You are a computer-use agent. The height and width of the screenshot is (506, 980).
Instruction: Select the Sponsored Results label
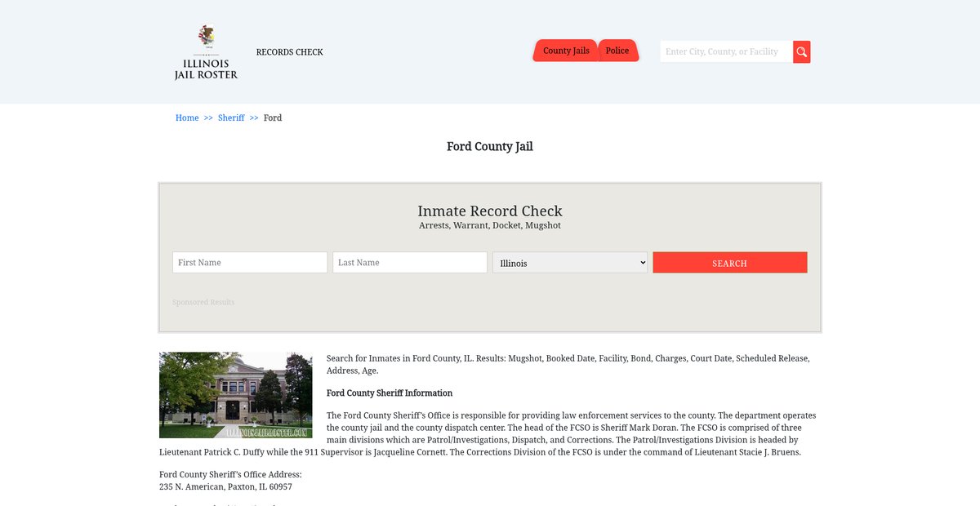203,303
